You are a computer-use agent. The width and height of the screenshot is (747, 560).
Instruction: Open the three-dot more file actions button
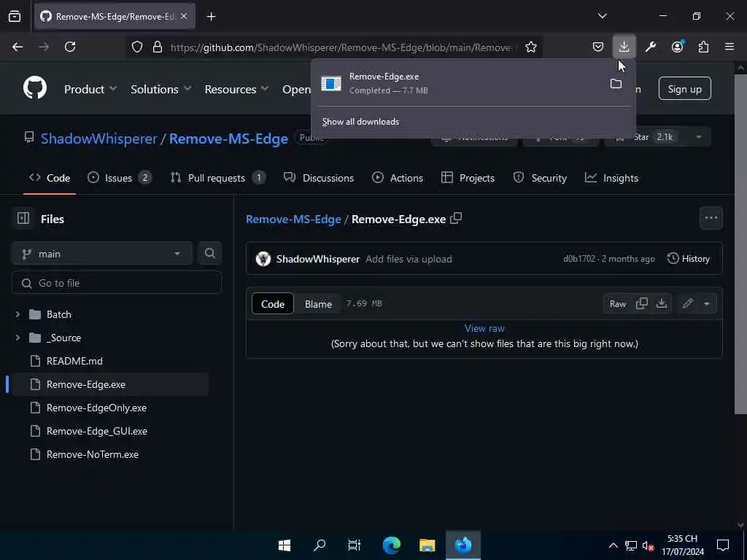coord(711,218)
